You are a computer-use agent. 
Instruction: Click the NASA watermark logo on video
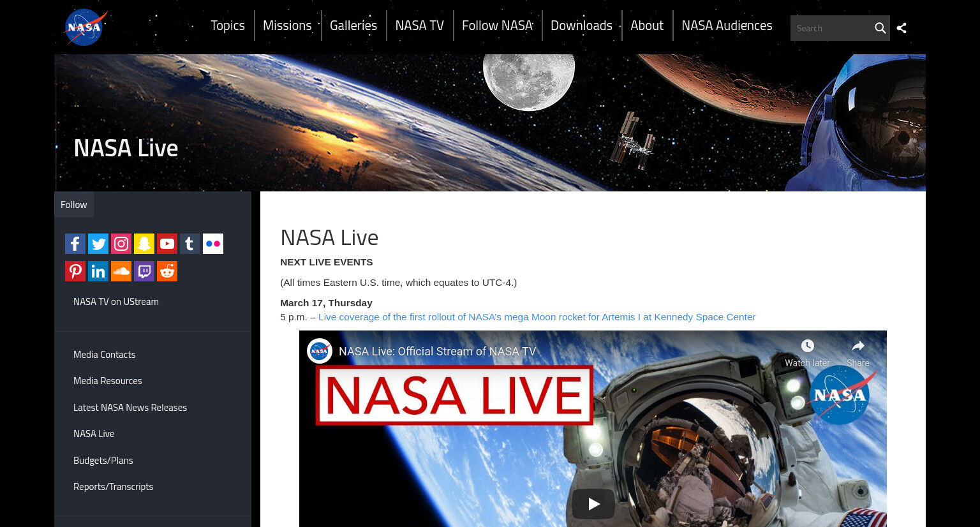click(x=841, y=395)
